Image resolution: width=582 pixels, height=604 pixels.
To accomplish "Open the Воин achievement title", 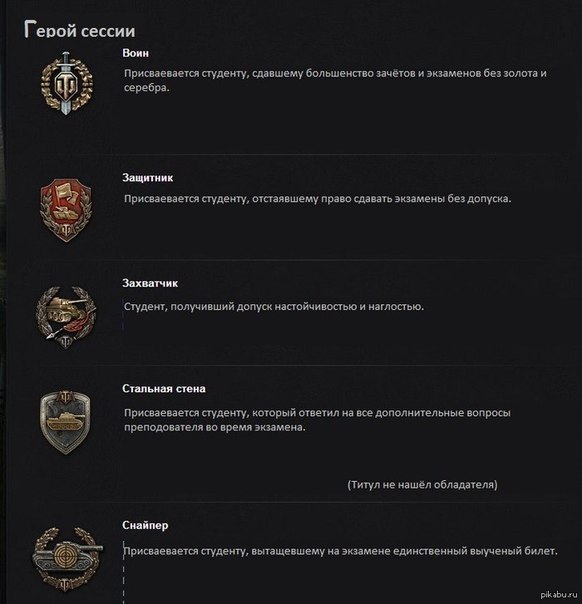I will pyautogui.click(x=136, y=53).
